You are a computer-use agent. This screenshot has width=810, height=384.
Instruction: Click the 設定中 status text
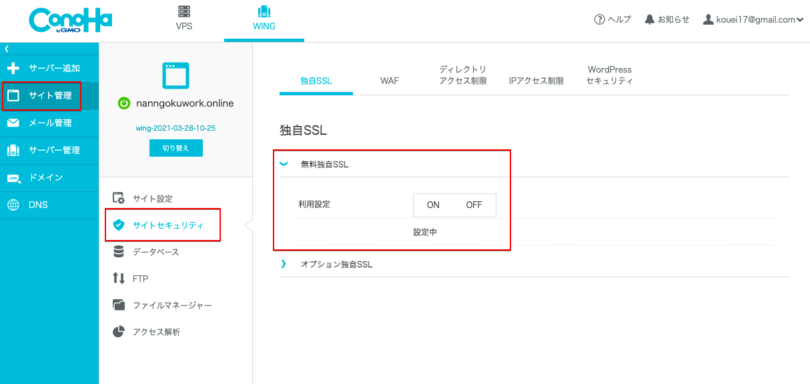(425, 233)
